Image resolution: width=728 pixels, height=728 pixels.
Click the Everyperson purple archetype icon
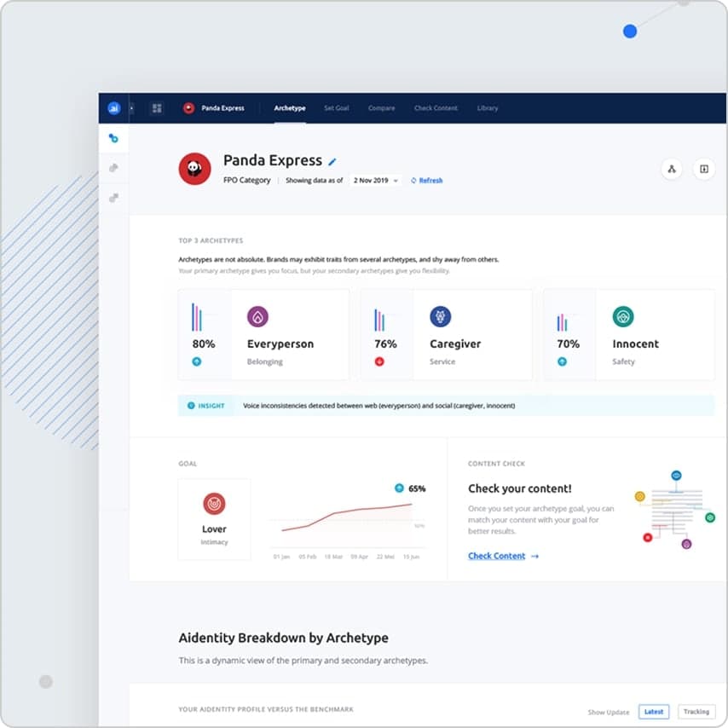pyautogui.click(x=257, y=316)
